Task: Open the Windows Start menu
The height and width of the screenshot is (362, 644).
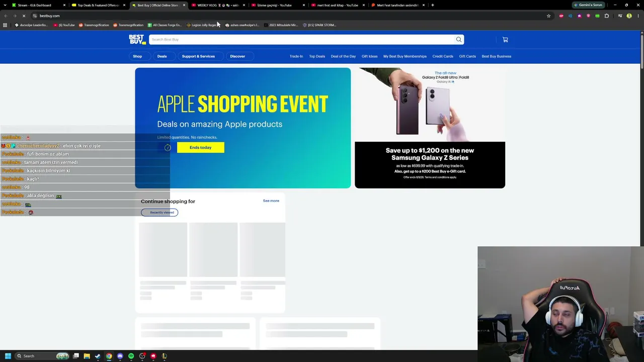Action: (8, 356)
